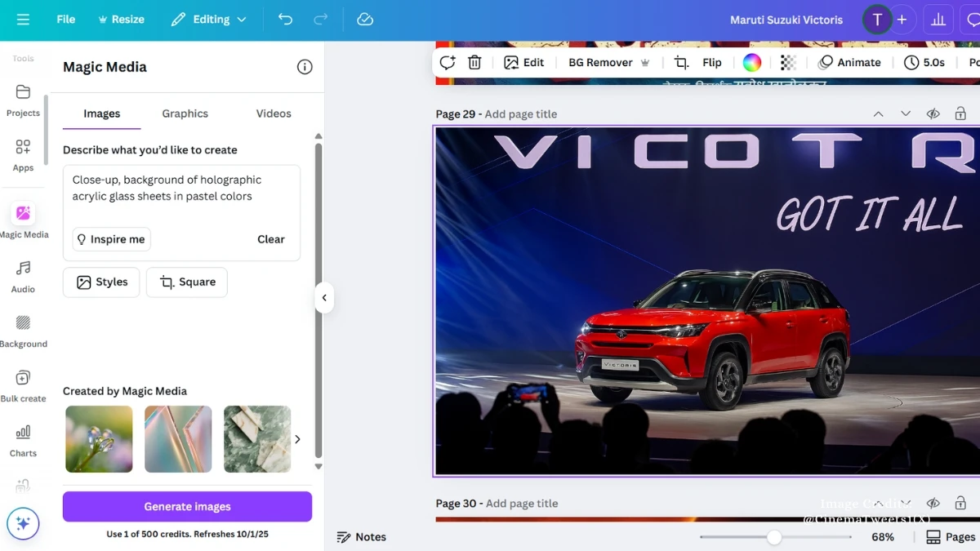Open the transparency checkerboard icon
This screenshot has height=551, width=980.
point(788,62)
